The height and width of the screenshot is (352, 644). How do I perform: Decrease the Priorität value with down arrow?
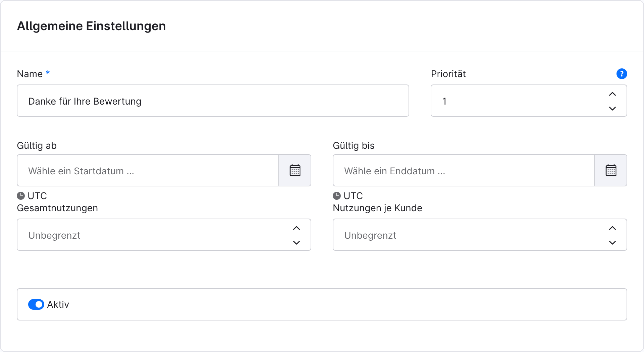click(x=612, y=108)
